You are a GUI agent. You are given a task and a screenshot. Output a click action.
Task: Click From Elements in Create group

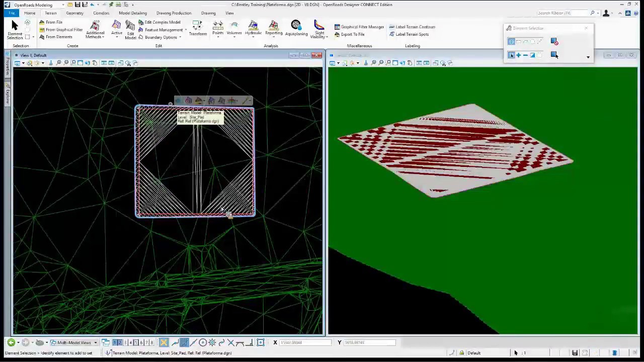click(x=55, y=37)
